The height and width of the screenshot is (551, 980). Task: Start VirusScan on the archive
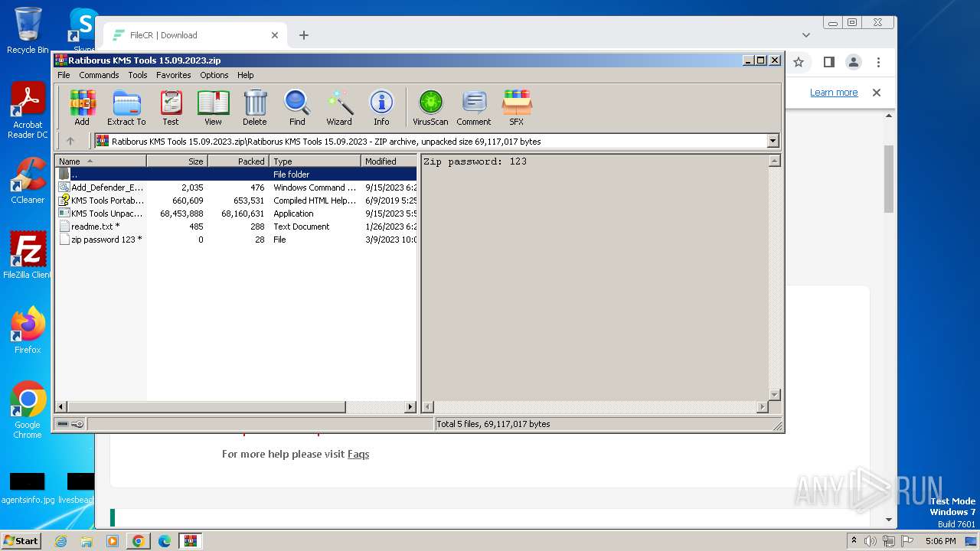pyautogui.click(x=430, y=107)
